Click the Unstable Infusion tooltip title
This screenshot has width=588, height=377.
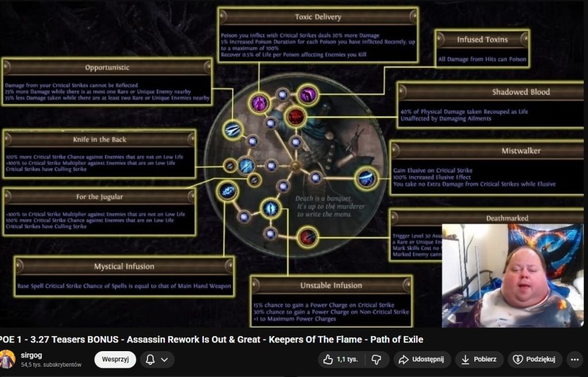[x=331, y=286]
